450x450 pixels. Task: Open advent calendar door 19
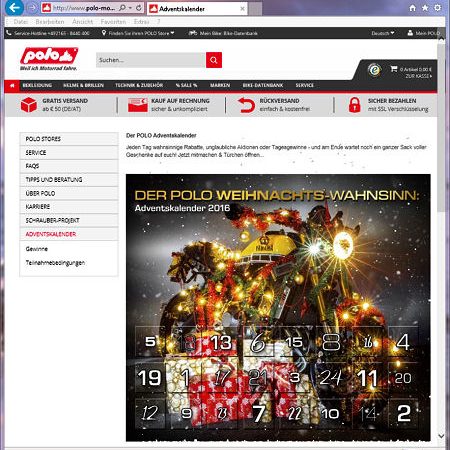point(149,378)
